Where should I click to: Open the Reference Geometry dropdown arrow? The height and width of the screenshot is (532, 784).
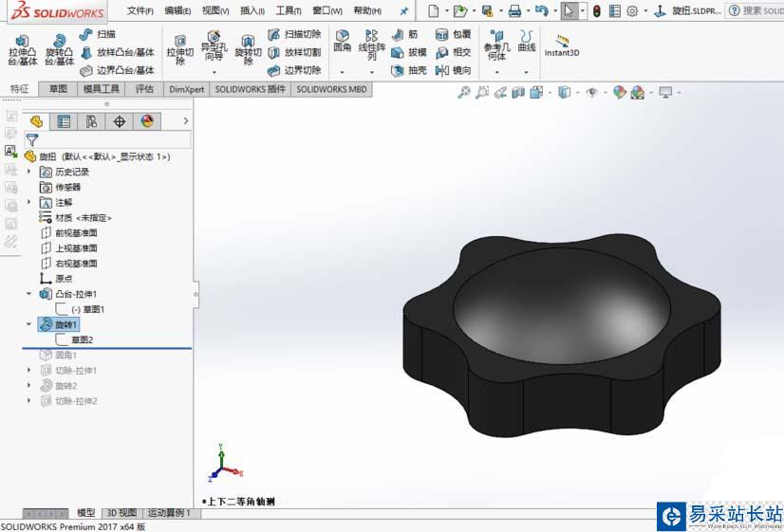(x=496, y=72)
